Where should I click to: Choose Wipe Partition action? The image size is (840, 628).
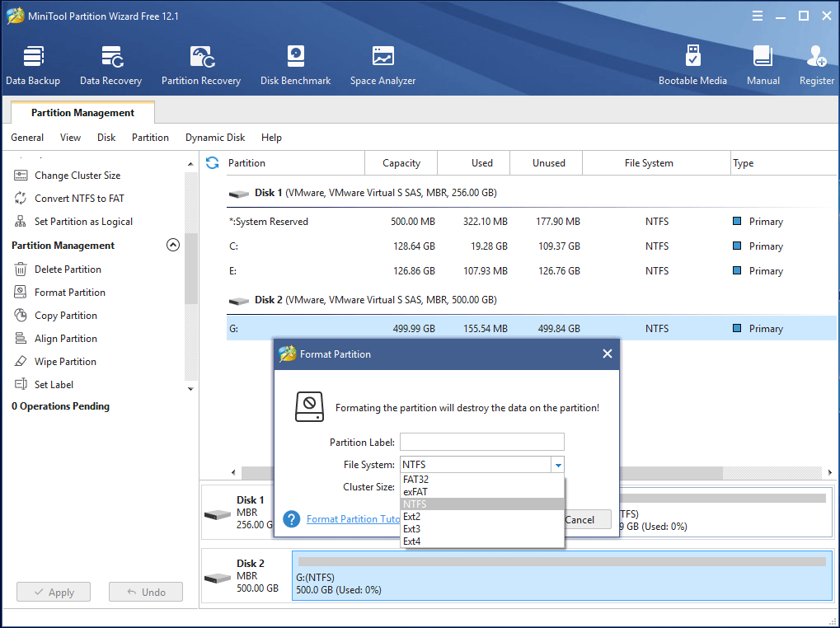point(65,361)
